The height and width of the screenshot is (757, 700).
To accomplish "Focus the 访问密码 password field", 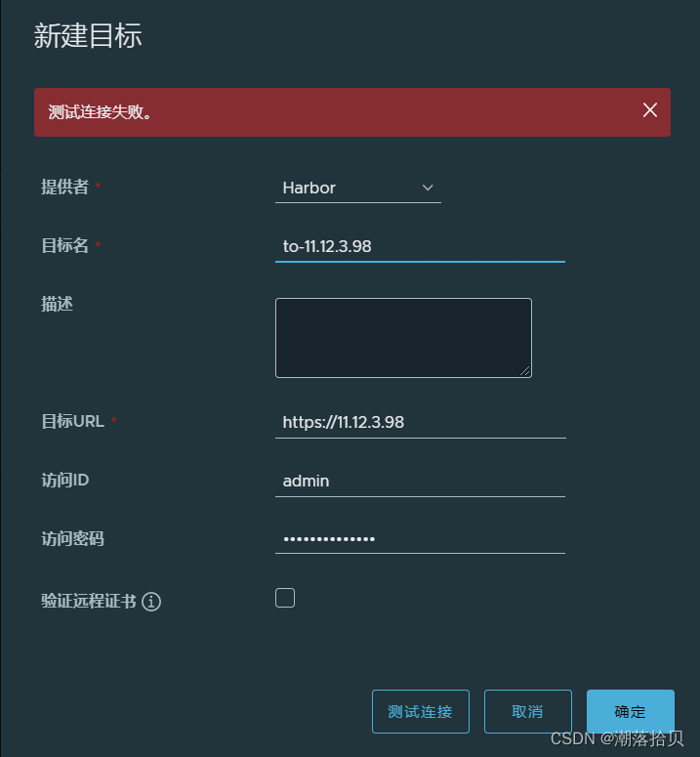I will (420, 539).
